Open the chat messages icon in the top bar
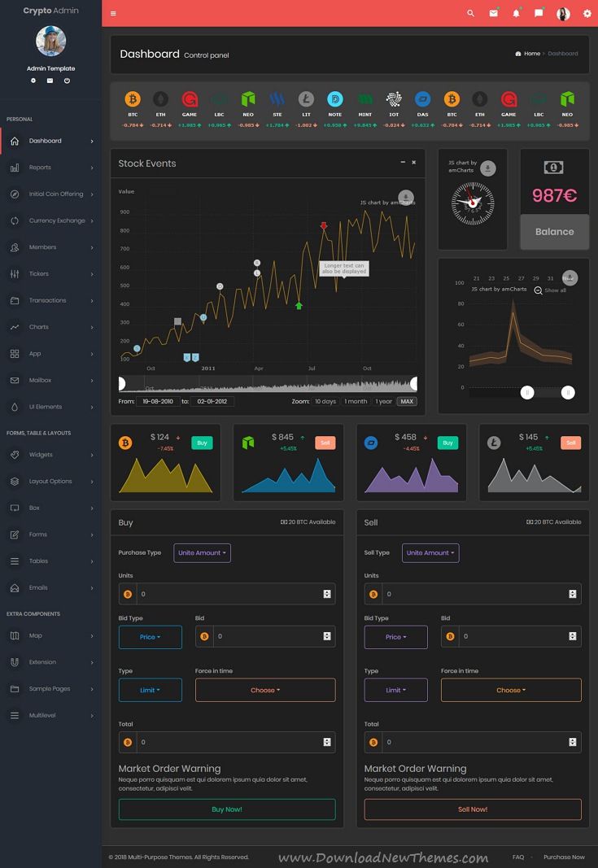The image size is (598, 868). click(x=539, y=13)
